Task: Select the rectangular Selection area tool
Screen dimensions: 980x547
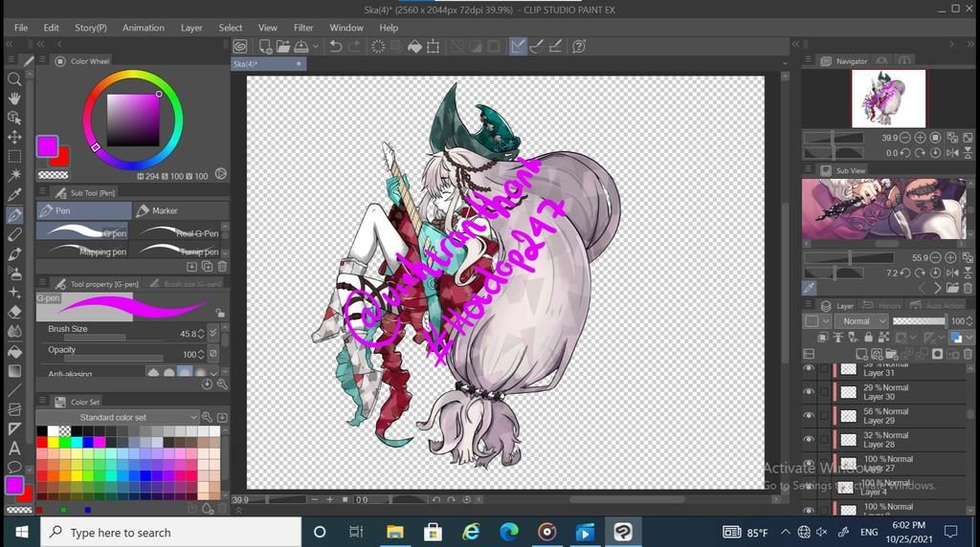Action: pyautogui.click(x=13, y=156)
